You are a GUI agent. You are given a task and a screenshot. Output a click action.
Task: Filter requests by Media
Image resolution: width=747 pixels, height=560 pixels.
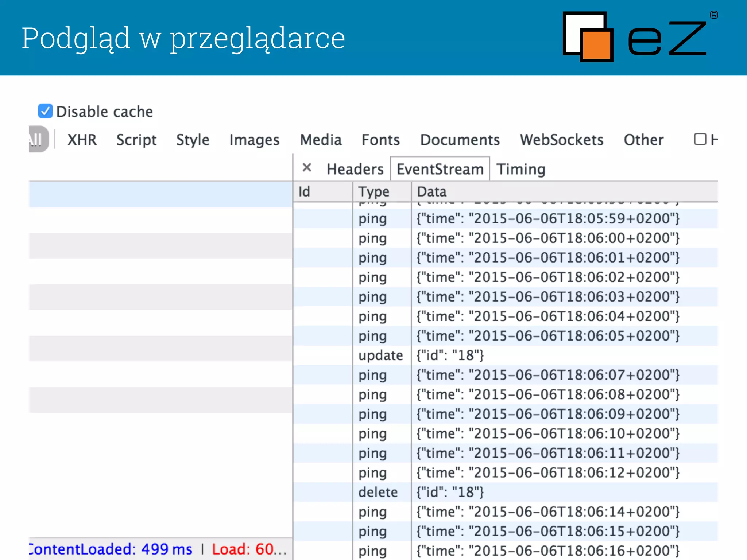[x=321, y=140]
